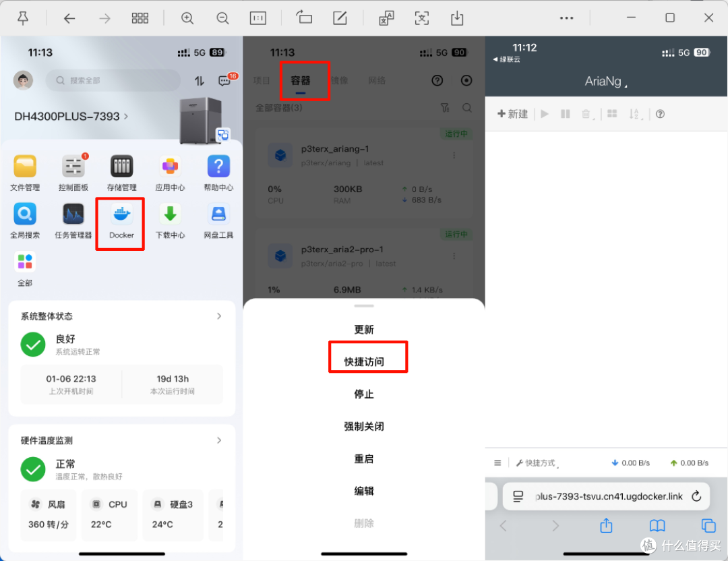Show image at actual 1:1 size
The width and height of the screenshot is (728, 561).
coord(258,18)
